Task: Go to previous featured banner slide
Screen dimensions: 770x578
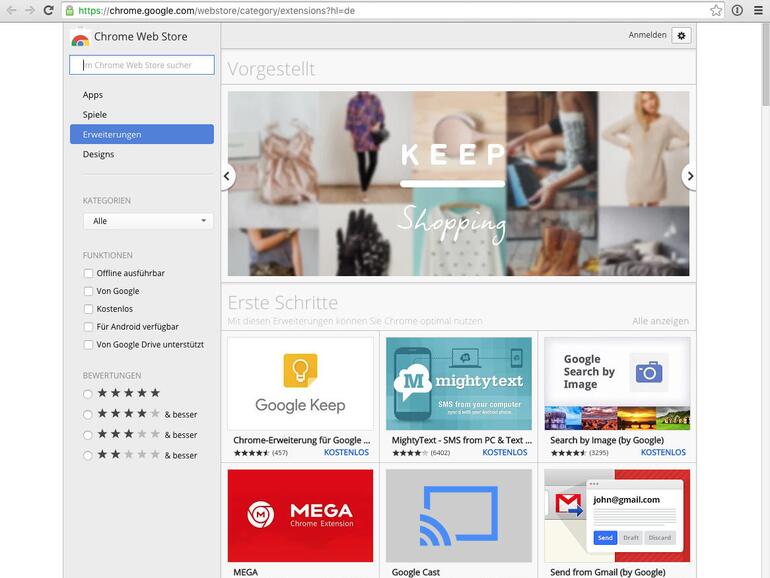Action: (226, 176)
